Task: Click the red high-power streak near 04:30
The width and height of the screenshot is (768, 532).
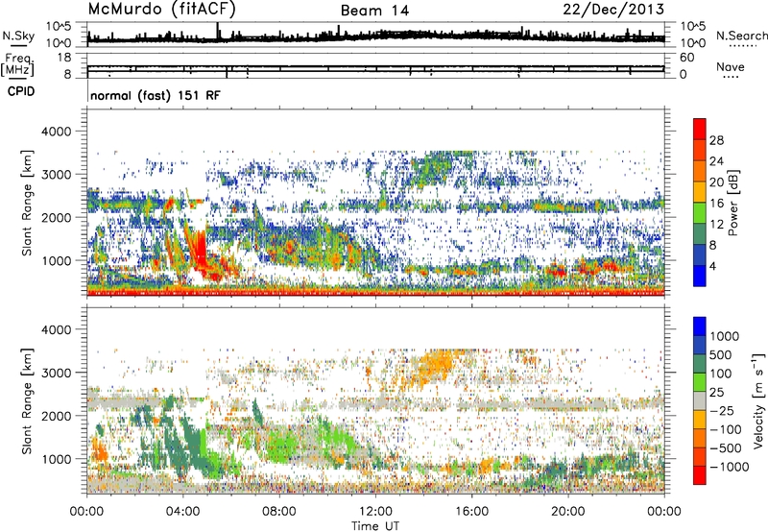Action: coord(200,250)
